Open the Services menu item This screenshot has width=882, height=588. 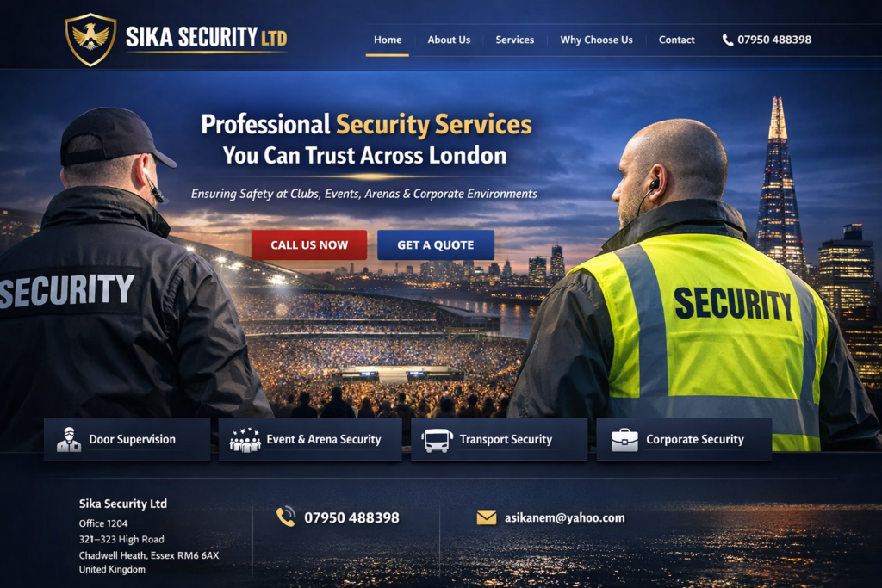(515, 40)
